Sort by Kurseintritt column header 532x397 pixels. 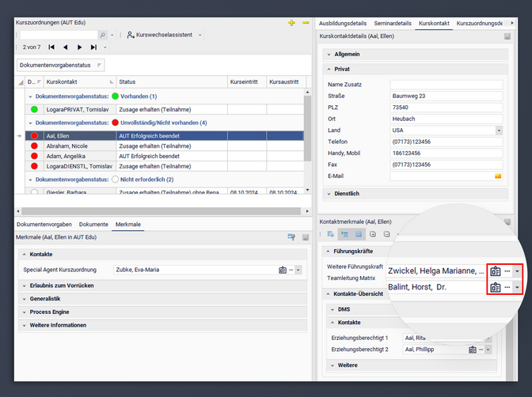click(x=243, y=81)
